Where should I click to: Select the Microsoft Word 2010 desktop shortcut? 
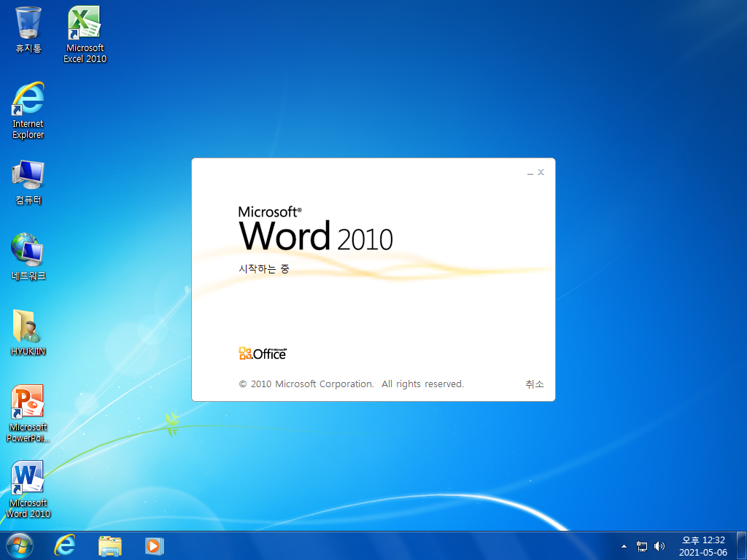[x=28, y=489]
